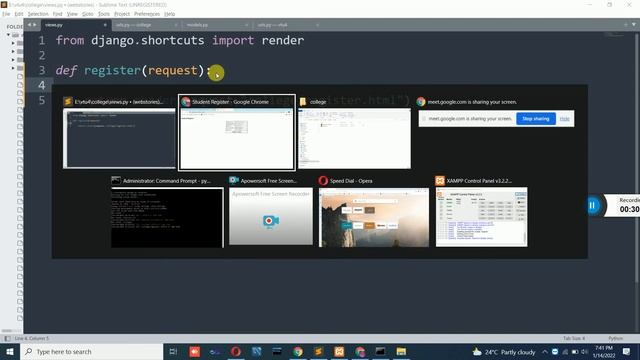Click the Hide link in sharing bar
This screenshot has width=640, height=360.
pyautogui.click(x=564, y=119)
